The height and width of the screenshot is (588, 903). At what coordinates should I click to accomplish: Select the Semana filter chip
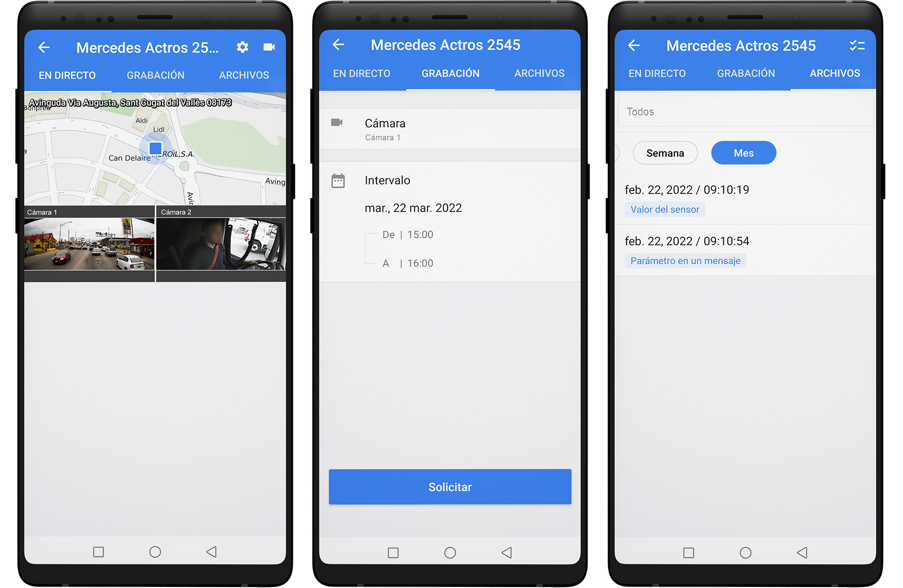[x=665, y=153]
